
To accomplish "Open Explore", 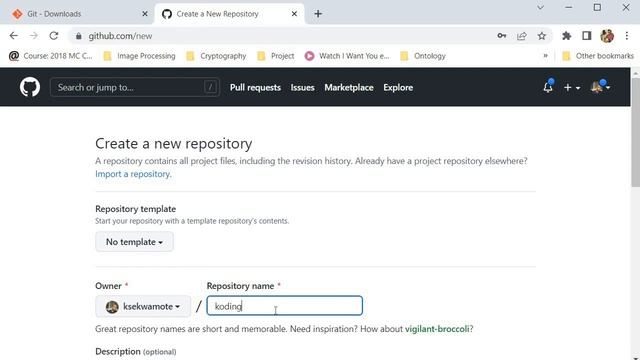I will pos(398,87).
